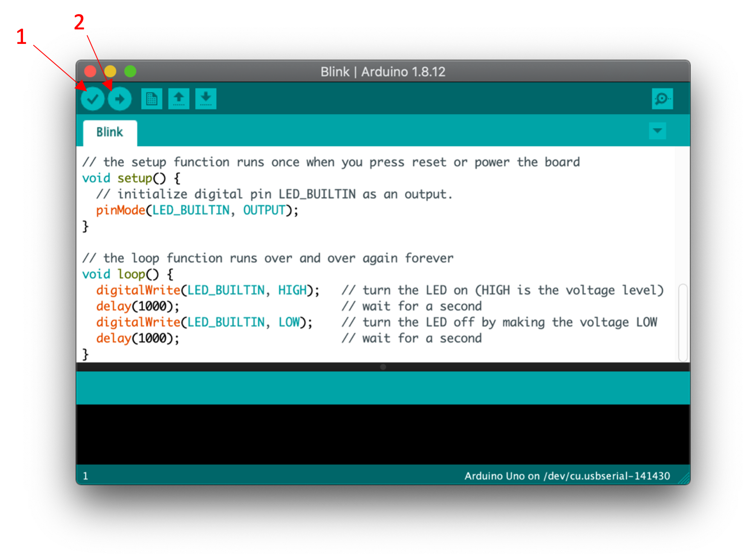Image resolution: width=748 pixels, height=560 pixels.
Task: Click 'digitalWrite(LED_BUILTIN, HIGH);' code
Action: (x=208, y=290)
